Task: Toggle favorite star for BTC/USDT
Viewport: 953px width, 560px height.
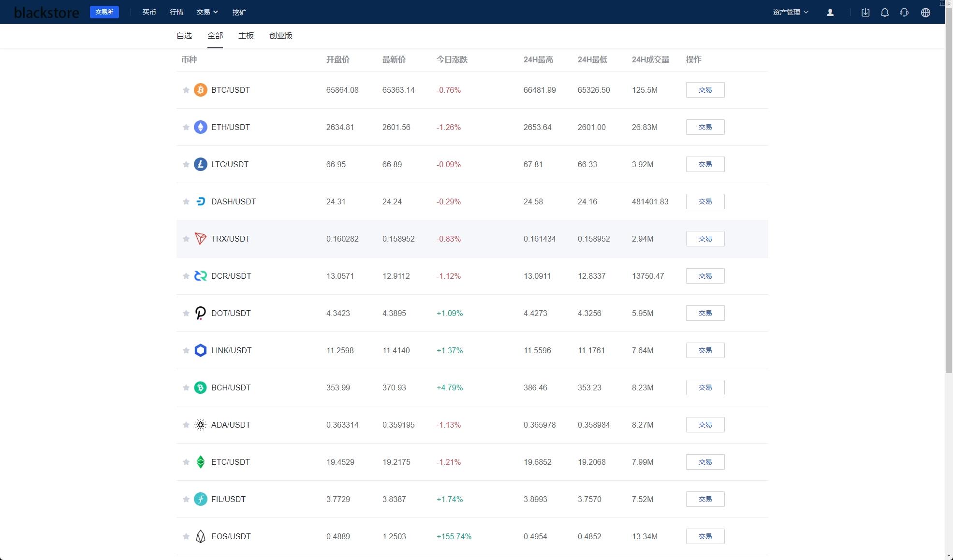Action: tap(186, 90)
